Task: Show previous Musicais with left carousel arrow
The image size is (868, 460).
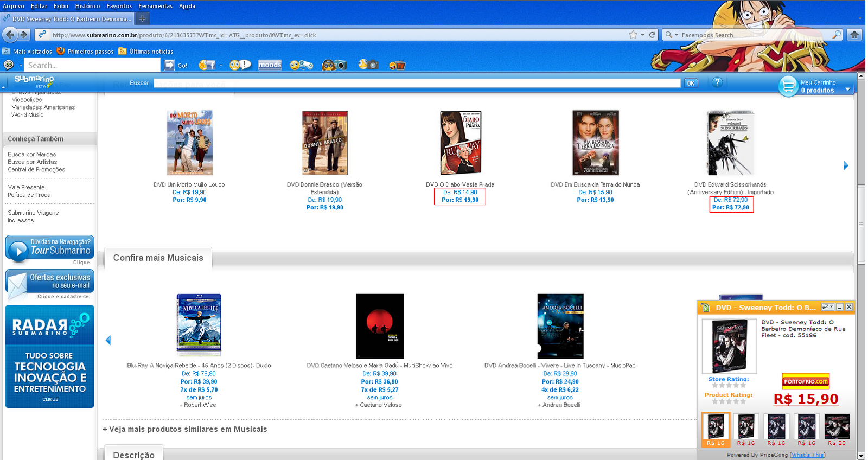Action: coord(108,340)
